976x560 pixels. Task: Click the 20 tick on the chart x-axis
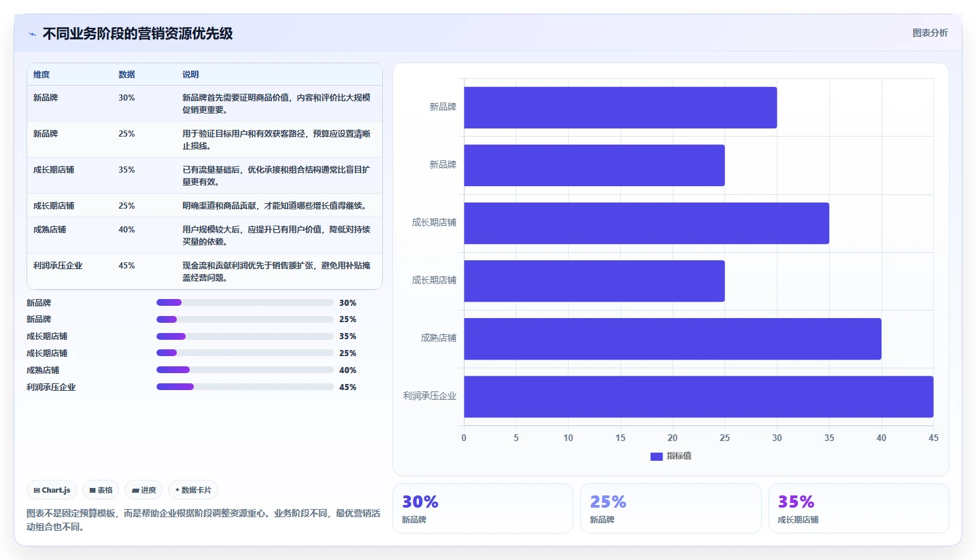(x=673, y=438)
